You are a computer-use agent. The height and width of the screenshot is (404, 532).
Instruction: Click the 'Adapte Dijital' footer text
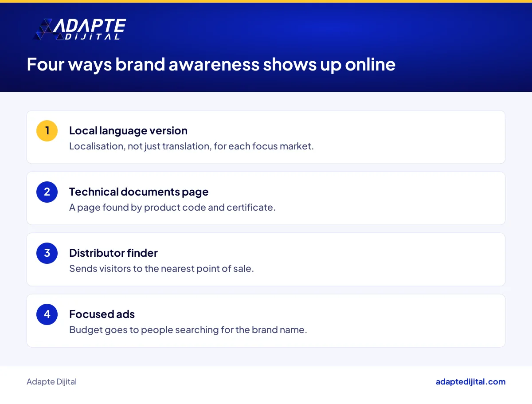(51, 381)
